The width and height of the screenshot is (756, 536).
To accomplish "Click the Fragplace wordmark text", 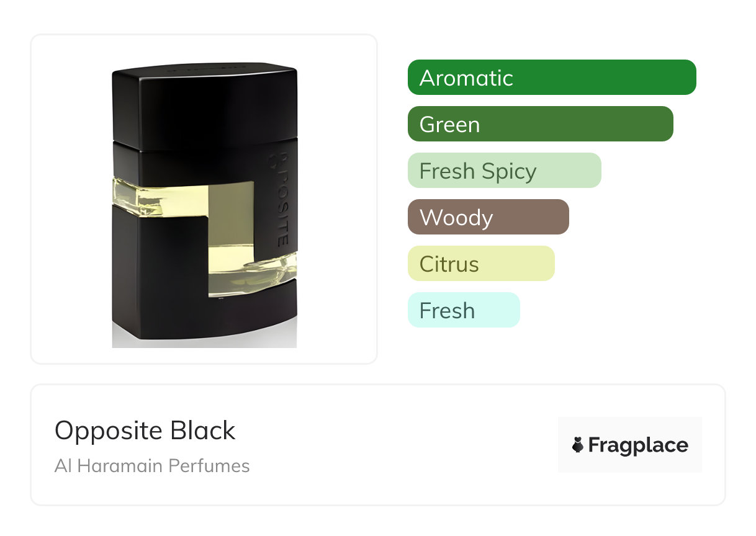I will coord(638,445).
